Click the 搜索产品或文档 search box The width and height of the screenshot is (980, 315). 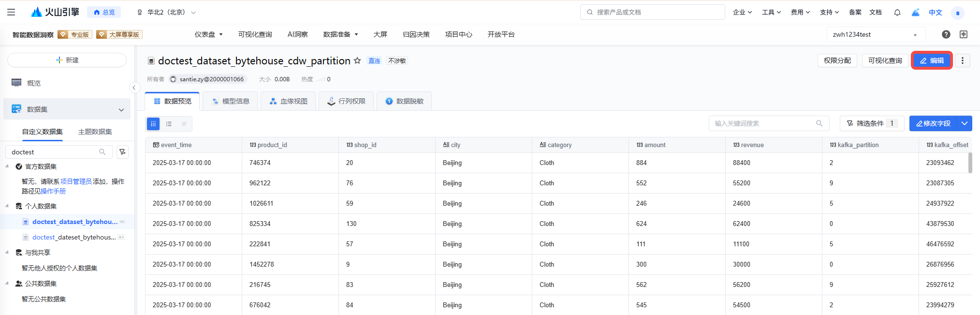(x=653, y=12)
